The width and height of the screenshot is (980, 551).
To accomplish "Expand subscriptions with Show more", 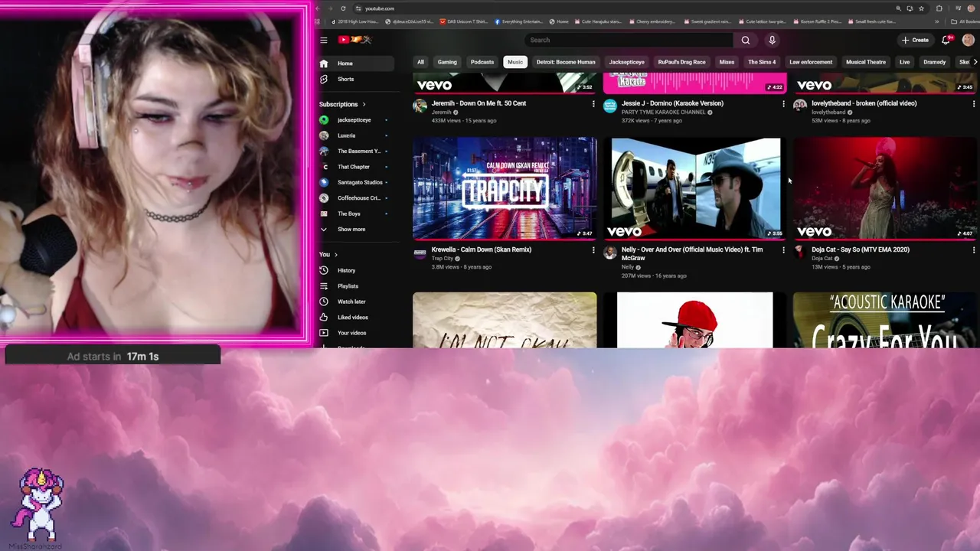I will point(356,229).
